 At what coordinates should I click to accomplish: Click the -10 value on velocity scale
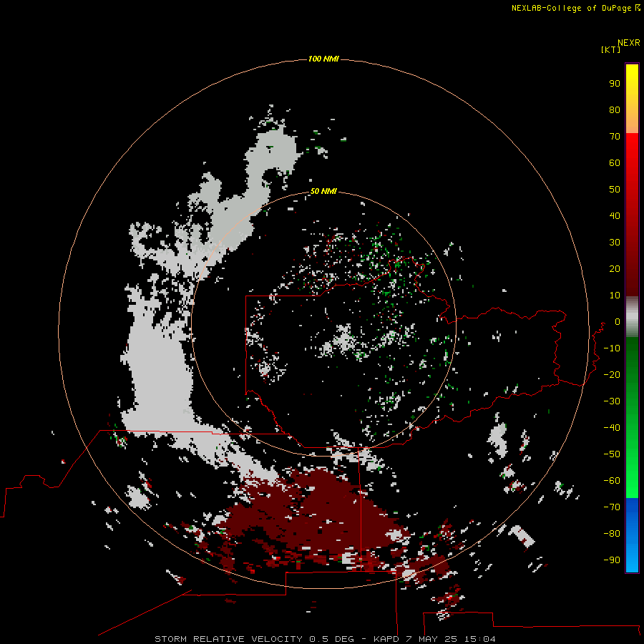pos(612,348)
